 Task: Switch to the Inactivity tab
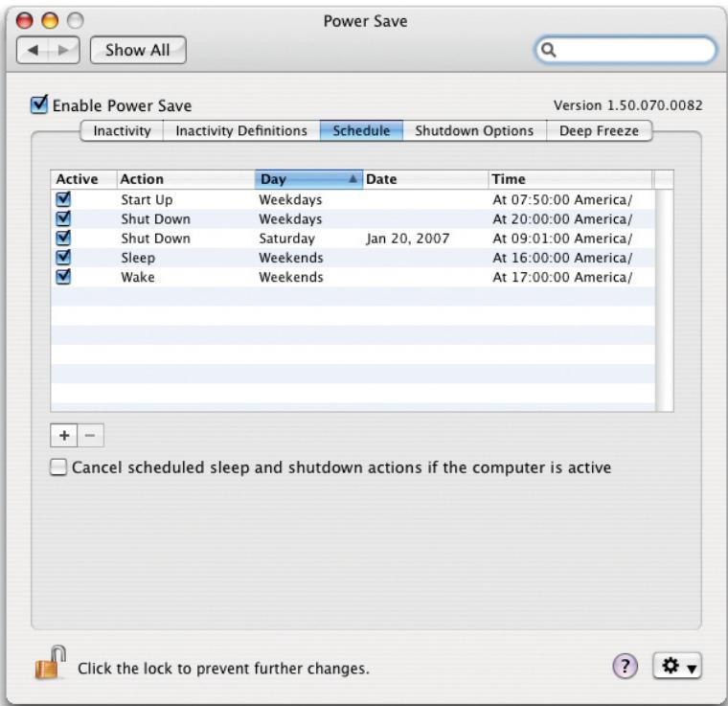[122, 131]
